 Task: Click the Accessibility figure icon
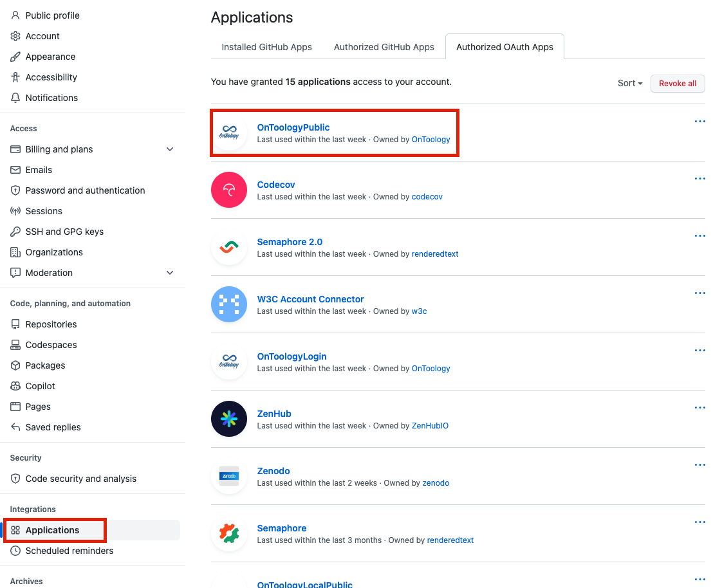click(15, 77)
